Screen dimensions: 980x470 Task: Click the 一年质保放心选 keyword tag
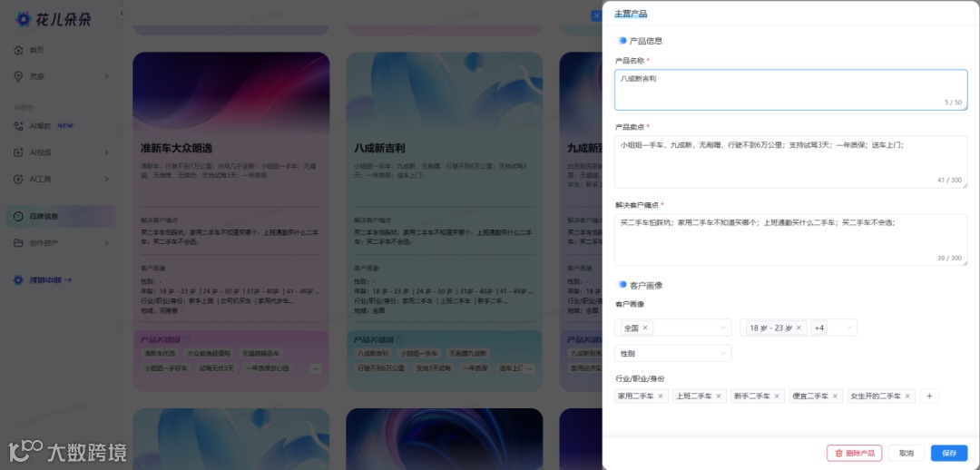268,368
